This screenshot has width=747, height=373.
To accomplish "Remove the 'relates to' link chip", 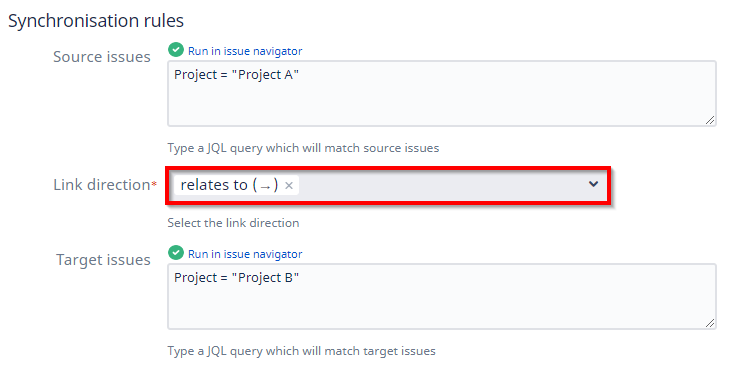I will [289, 185].
